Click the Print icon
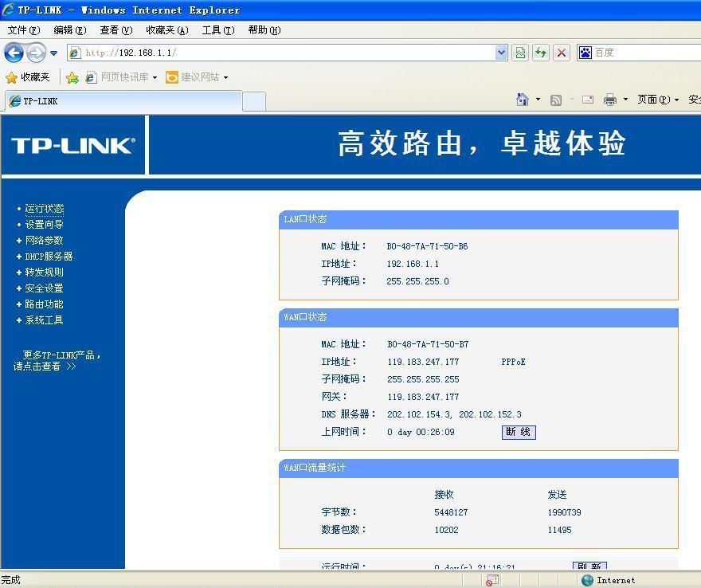Viewport: 701px width, 588px height. (610, 100)
